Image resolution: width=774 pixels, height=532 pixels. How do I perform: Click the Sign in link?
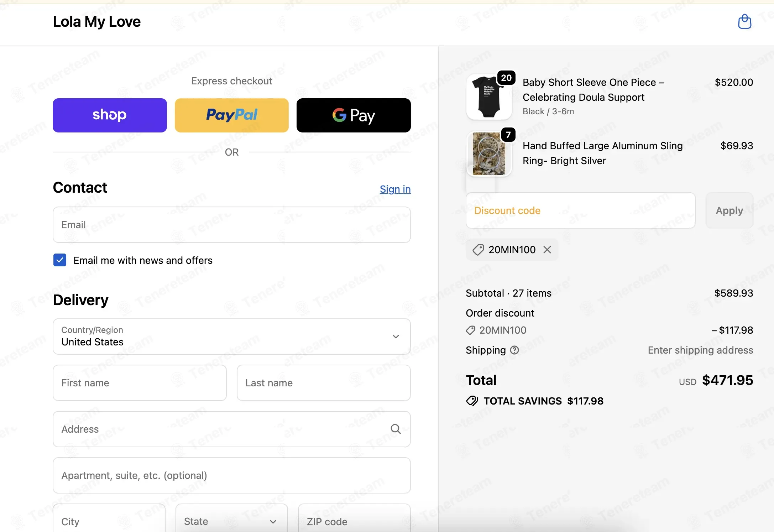(x=395, y=189)
